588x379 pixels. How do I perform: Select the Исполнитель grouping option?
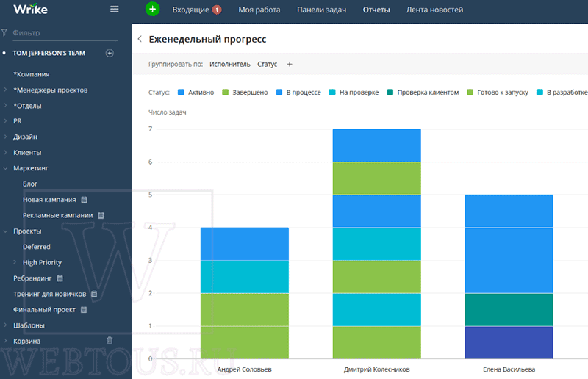click(230, 64)
